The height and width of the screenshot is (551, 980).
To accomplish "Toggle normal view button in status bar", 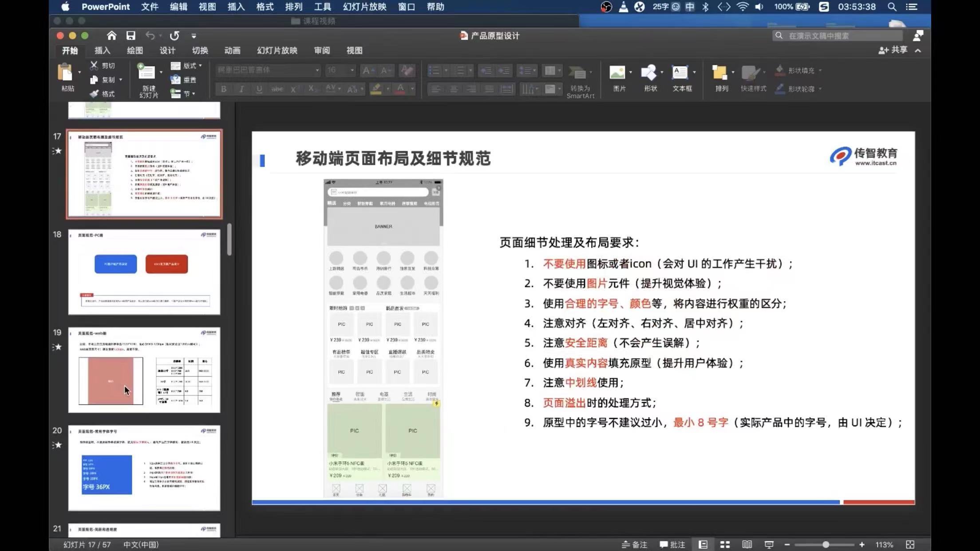I will pyautogui.click(x=703, y=544).
